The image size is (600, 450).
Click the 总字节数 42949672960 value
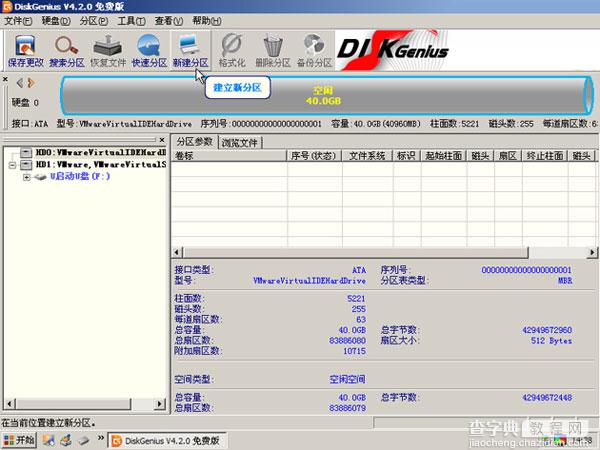547,330
